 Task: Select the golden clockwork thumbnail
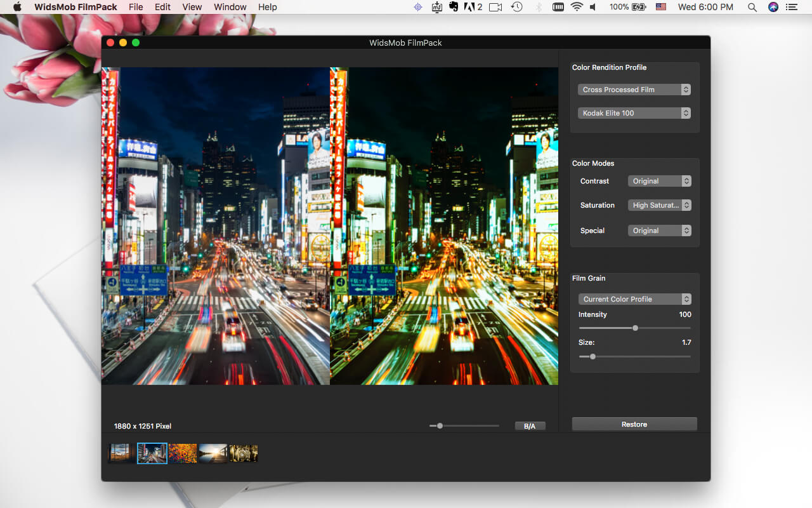244,453
